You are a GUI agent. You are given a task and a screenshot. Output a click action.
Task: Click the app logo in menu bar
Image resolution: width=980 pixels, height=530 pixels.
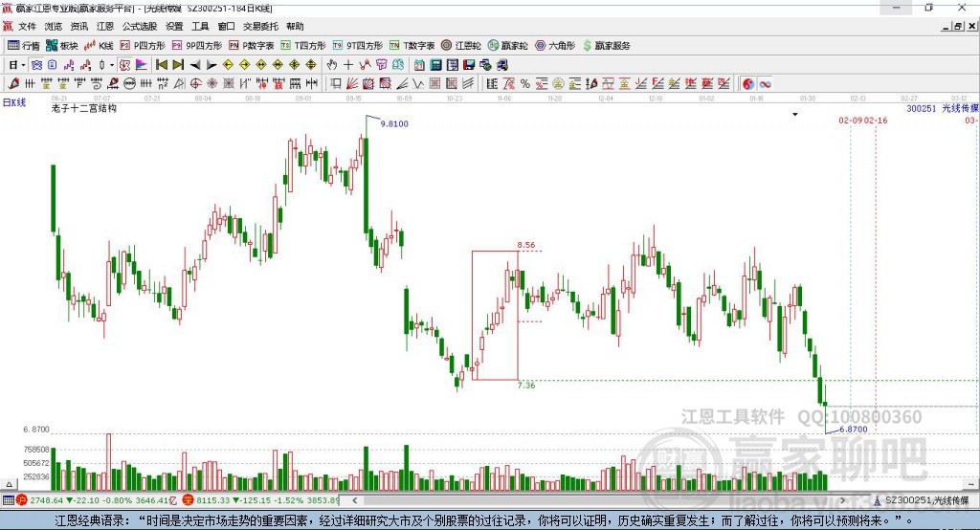click(x=8, y=26)
